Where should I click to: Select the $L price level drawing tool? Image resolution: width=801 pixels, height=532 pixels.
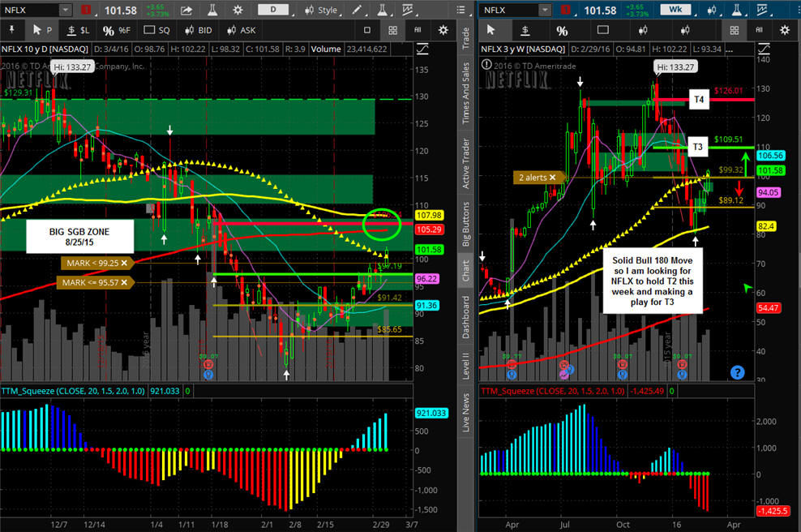(78, 30)
